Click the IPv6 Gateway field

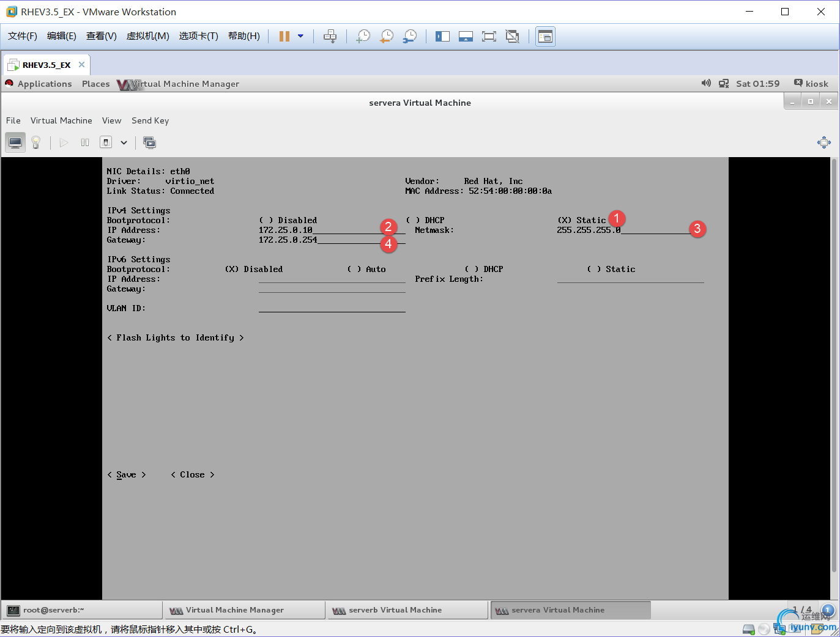point(332,289)
